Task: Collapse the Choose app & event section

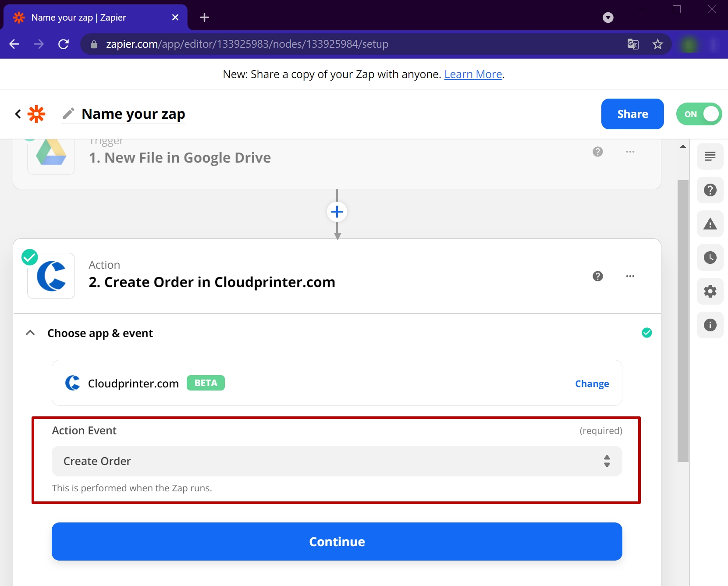Action: coord(30,333)
